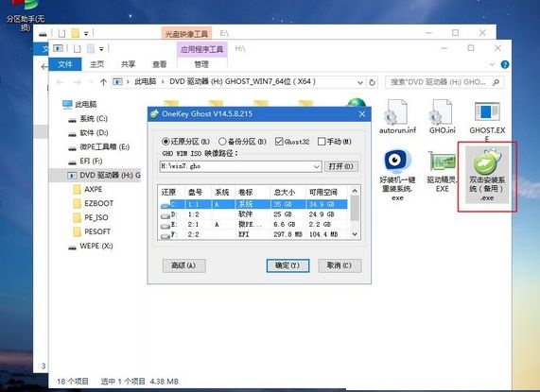Open EZBOOT folder in sidebar

94,203
